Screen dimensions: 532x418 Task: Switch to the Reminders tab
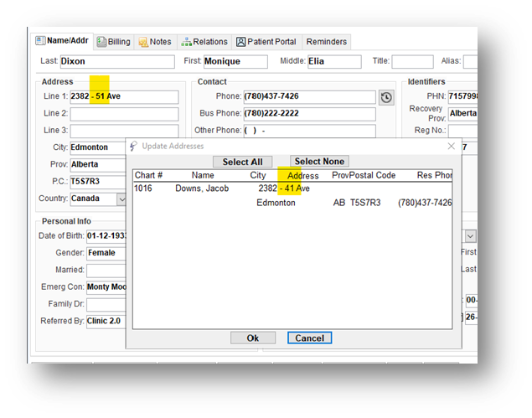click(x=327, y=42)
